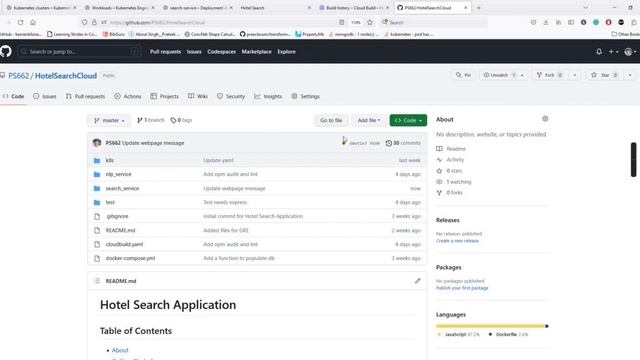Switch to the Actions tab
Viewport: 640px width, 360px height.
(x=128, y=96)
